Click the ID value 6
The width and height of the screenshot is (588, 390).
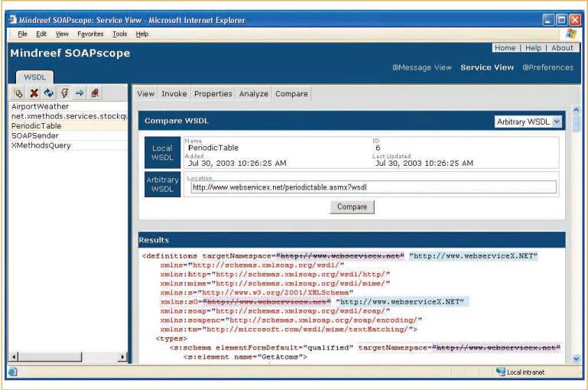click(x=378, y=148)
